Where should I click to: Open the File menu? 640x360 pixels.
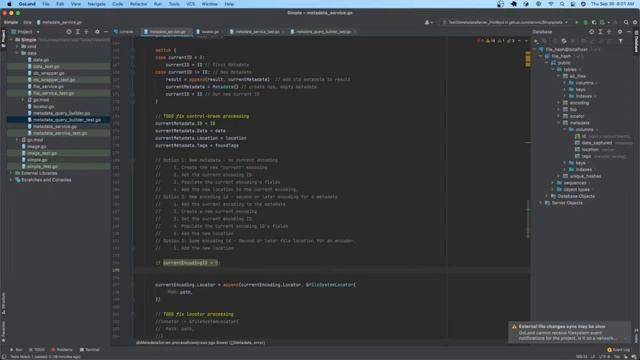click(46, 4)
